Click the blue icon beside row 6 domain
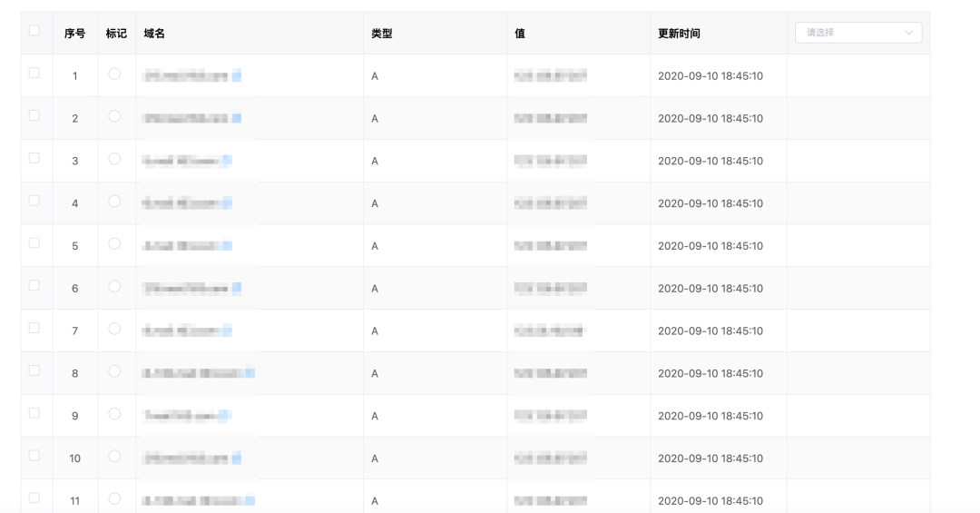Viewport: 980px width, 513px height. pos(236,289)
